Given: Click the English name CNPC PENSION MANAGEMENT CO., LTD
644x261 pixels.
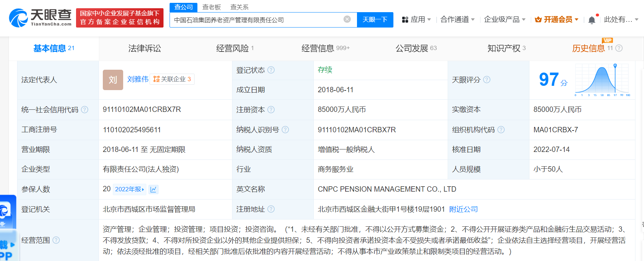Looking at the screenshot, I should [387, 189].
